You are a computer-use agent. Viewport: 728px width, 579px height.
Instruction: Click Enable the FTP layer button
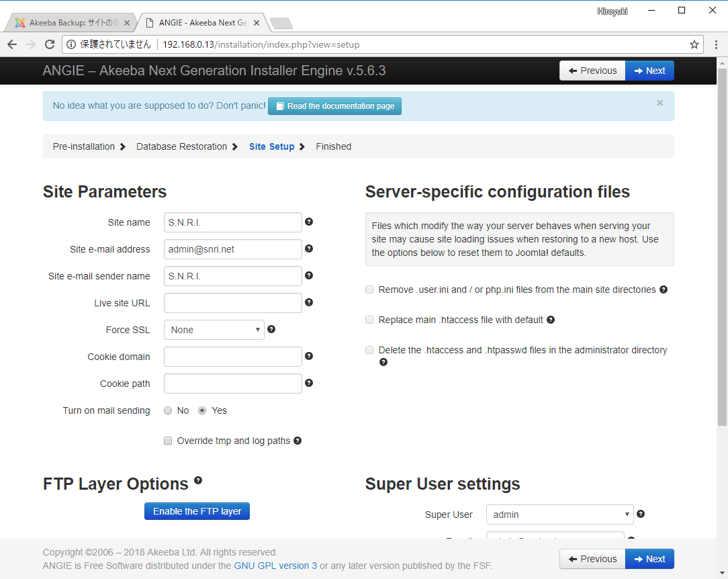(197, 511)
